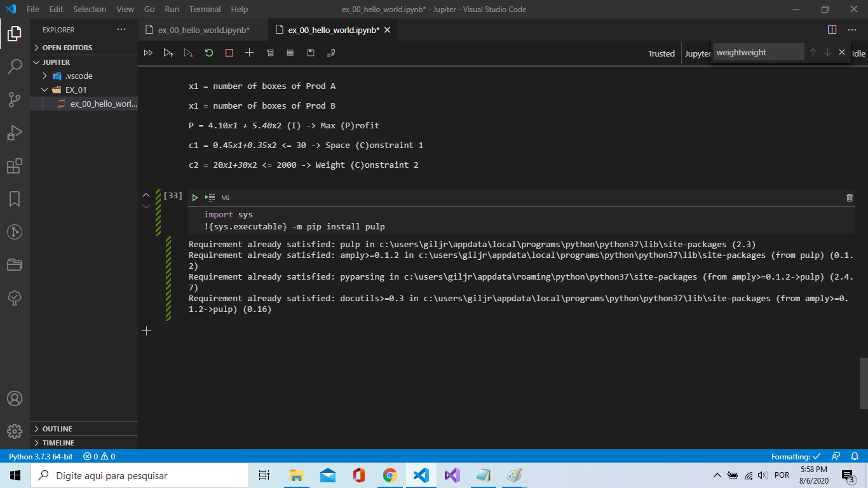This screenshot has height=488, width=868.
Task: Restart the Jupyter kernel
Action: point(209,53)
